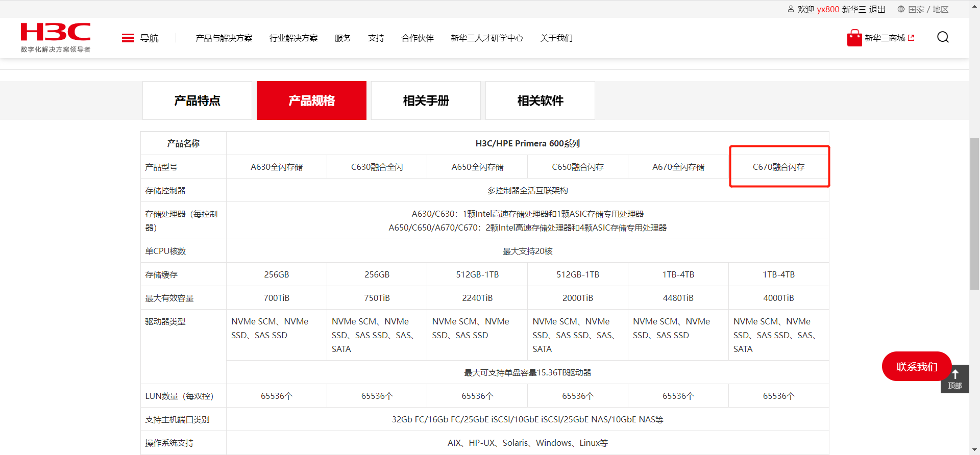Screen dimensions: 980x455
Task: Click the scrollbar down arrow
Action: click(974, 450)
